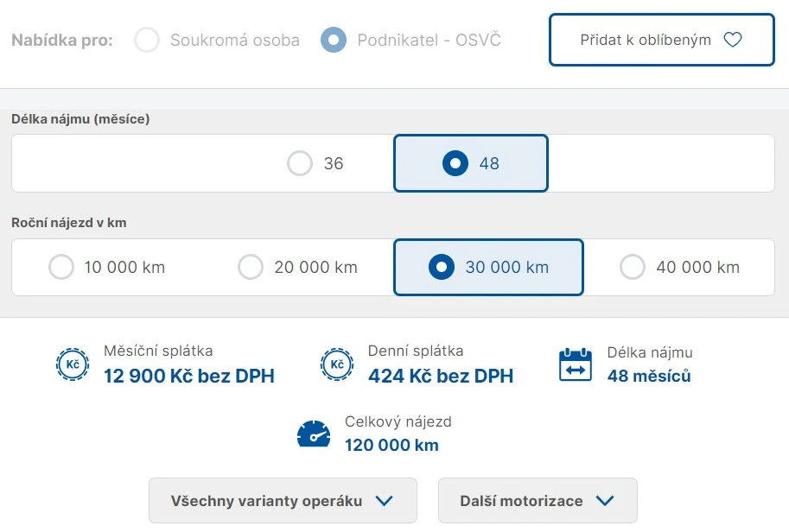The width and height of the screenshot is (789, 532).
Task: Click the 120 000 km total mileage value
Action: (x=391, y=445)
